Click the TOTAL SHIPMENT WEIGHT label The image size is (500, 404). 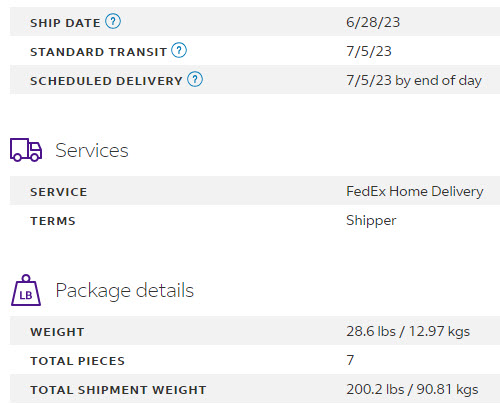(118, 390)
